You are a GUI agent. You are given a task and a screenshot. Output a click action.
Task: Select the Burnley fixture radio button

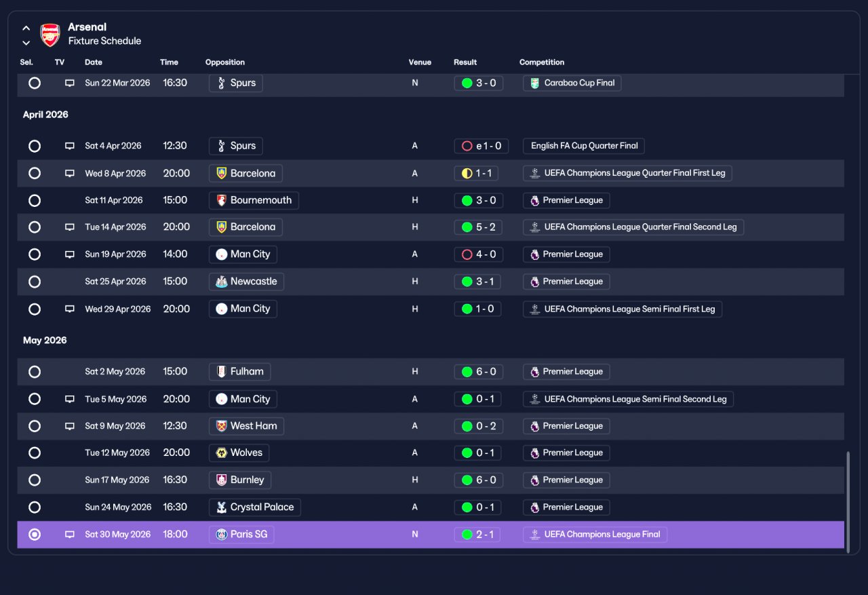click(x=35, y=480)
